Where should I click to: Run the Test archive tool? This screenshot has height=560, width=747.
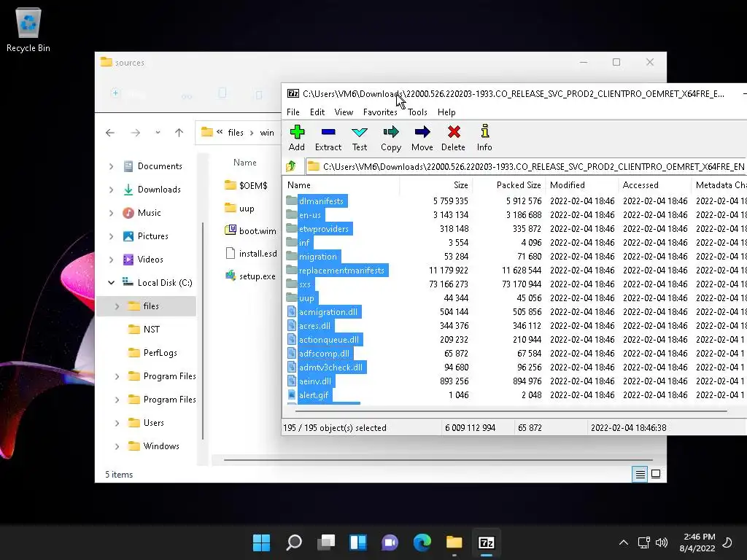[x=359, y=138]
